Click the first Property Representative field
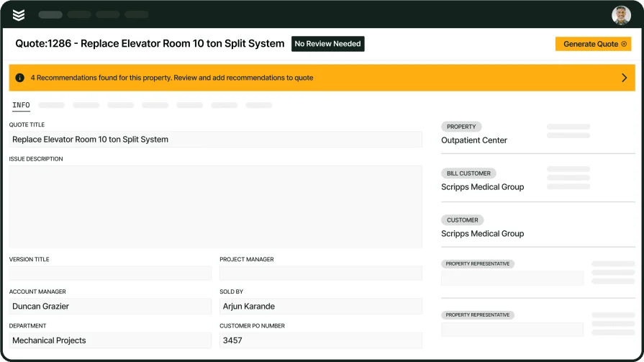Viewport: 644px width, 362px height. click(x=512, y=279)
